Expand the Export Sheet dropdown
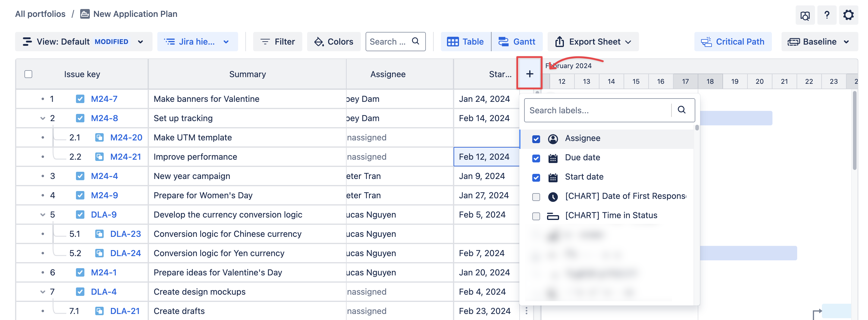The height and width of the screenshot is (320, 868). [593, 42]
